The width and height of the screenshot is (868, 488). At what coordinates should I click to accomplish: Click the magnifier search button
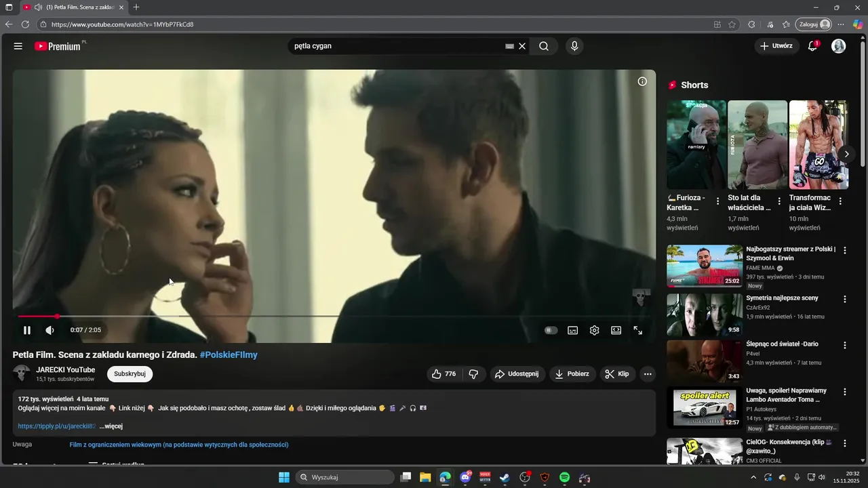click(544, 46)
